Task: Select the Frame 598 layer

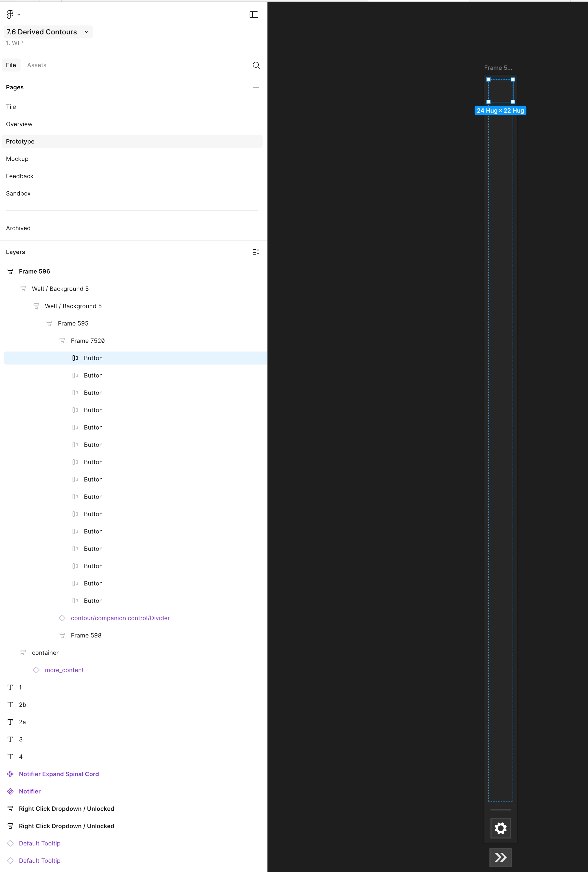Action: (x=86, y=635)
